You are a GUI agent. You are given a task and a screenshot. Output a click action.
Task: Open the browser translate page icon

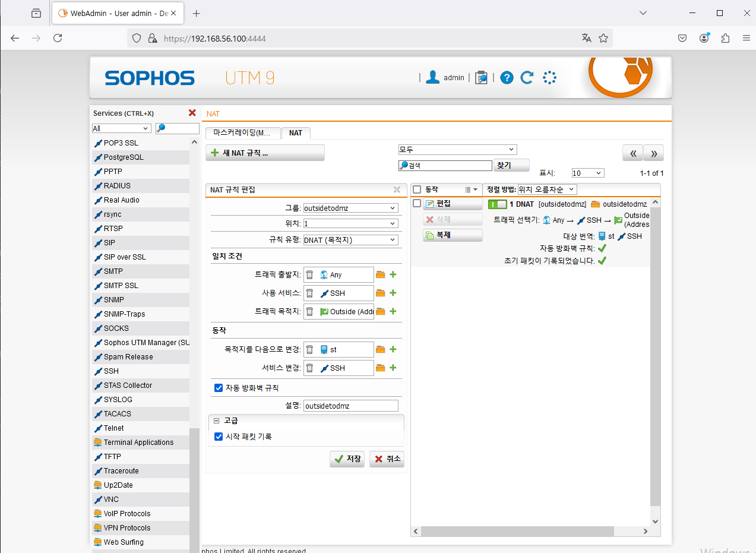[x=587, y=38]
